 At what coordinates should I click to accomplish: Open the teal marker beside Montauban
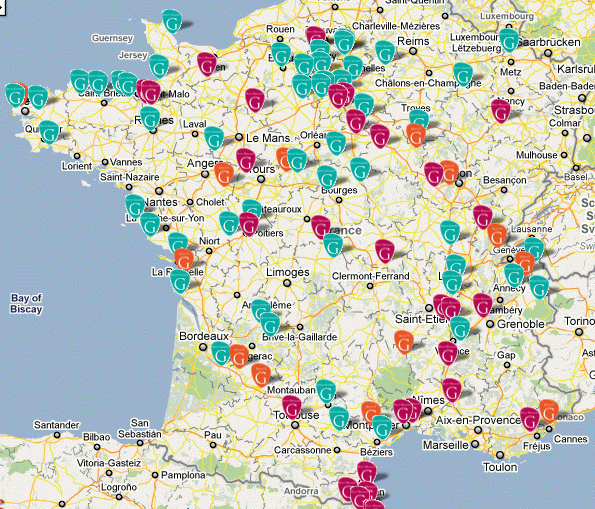[x=326, y=391]
